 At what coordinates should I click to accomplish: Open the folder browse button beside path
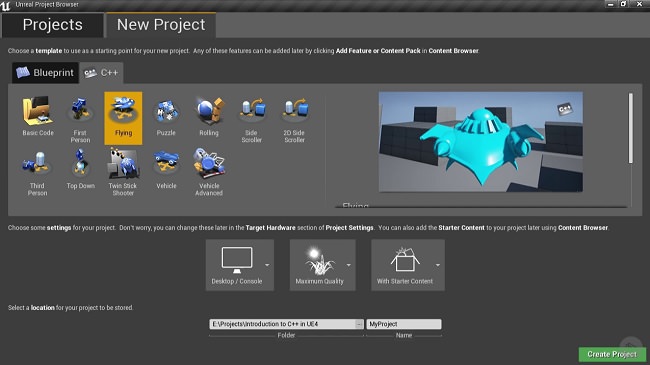(x=359, y=324)
